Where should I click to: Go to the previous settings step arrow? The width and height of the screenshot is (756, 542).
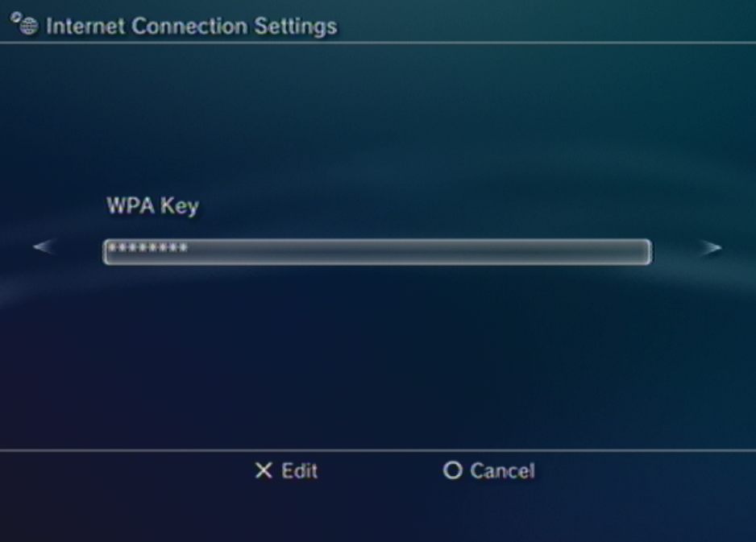click(44, 248)
